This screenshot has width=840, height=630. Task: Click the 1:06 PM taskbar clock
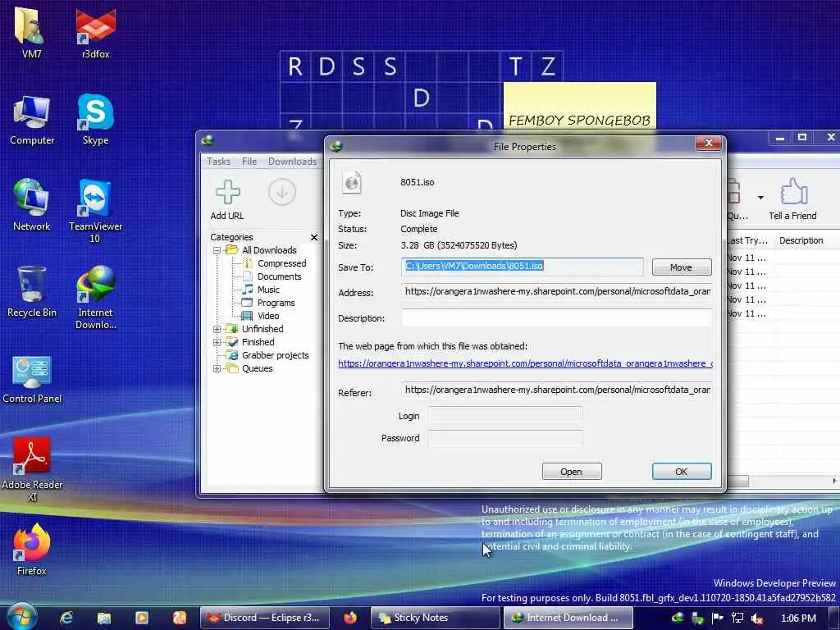coord(798,619)
